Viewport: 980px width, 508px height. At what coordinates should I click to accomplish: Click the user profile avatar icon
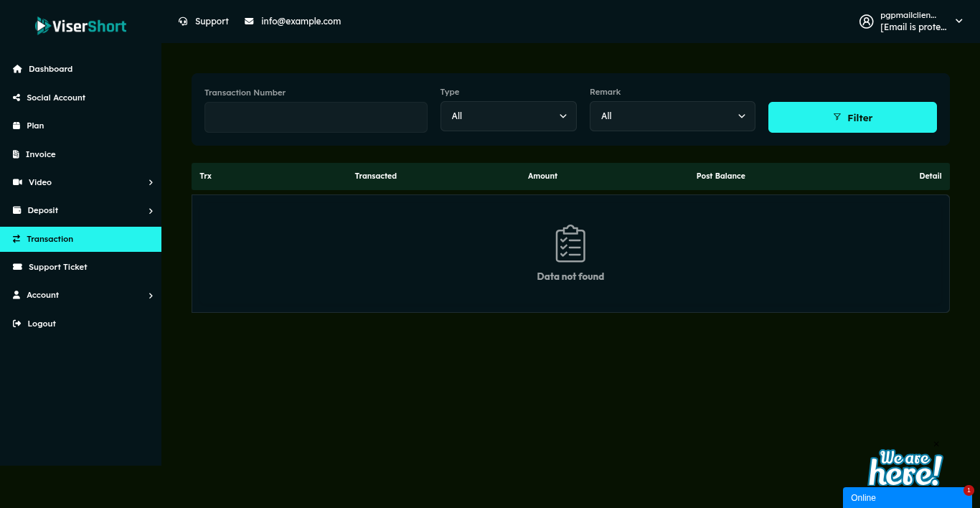[866, 22]
